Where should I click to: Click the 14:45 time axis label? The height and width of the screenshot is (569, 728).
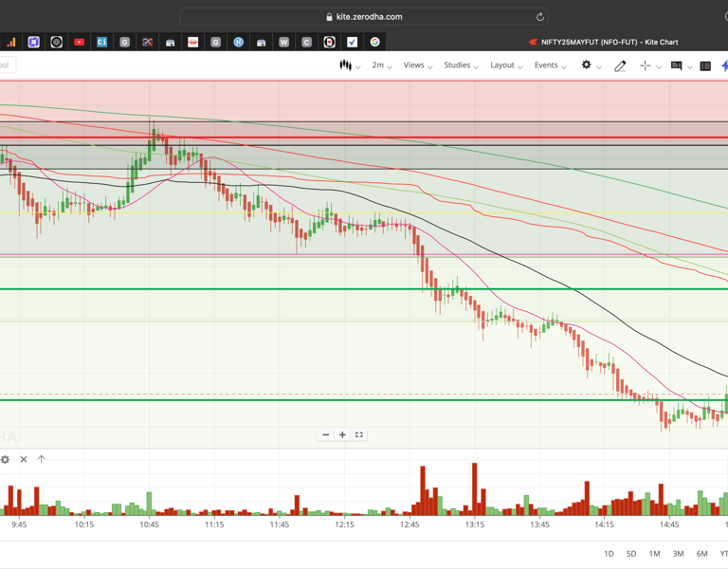(x=669, y=524)
